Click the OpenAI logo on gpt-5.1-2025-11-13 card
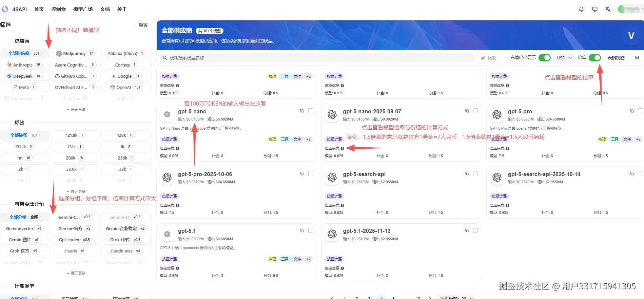 pyautogui.click(x=332, y=234)
